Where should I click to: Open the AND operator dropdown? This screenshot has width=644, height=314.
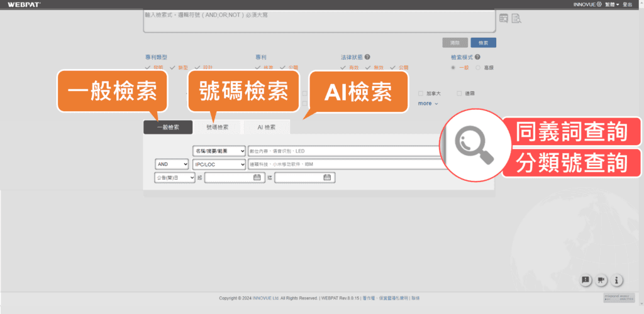[172, 164]
